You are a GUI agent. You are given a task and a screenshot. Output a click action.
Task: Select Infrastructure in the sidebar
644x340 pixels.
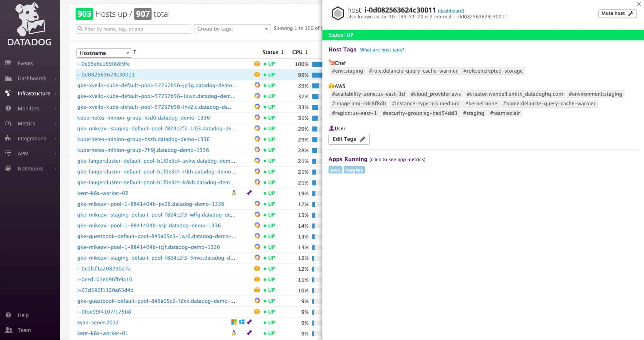[34, 93]
